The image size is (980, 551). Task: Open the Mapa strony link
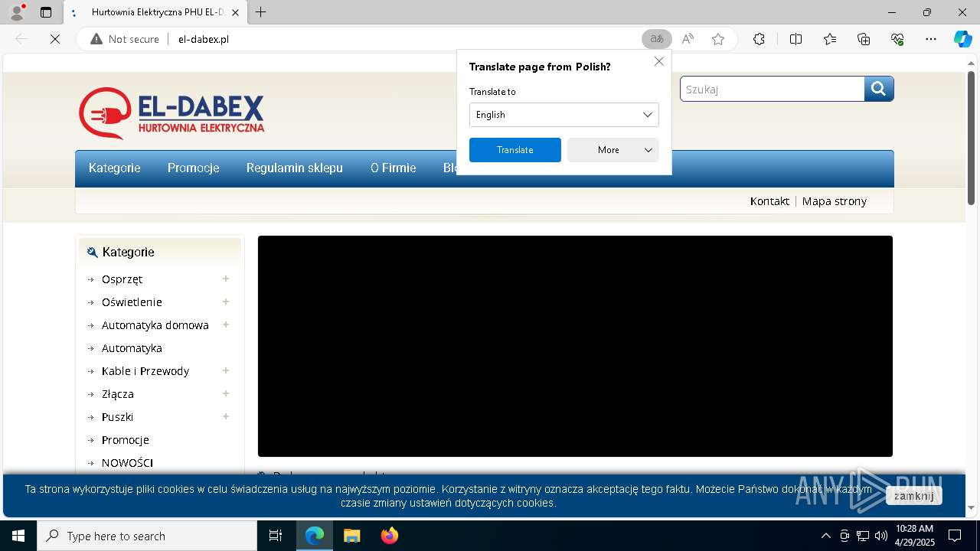[x=835, y=201]
